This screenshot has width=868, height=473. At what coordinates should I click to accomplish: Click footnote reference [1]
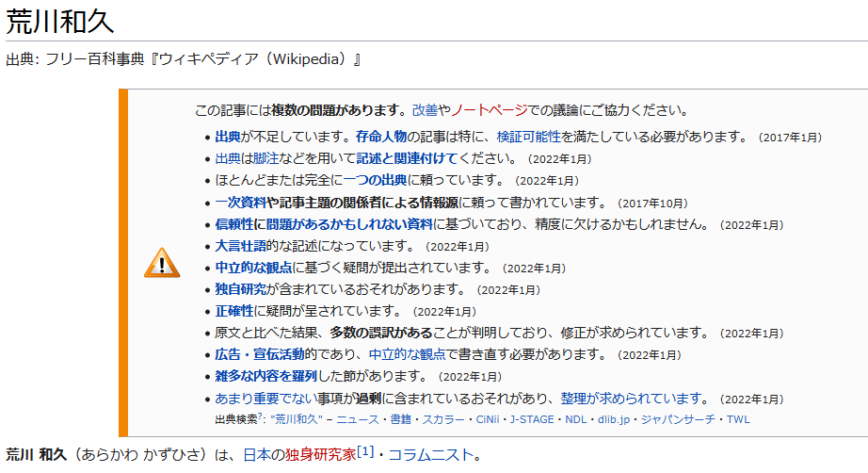click(x=365, y=451)
